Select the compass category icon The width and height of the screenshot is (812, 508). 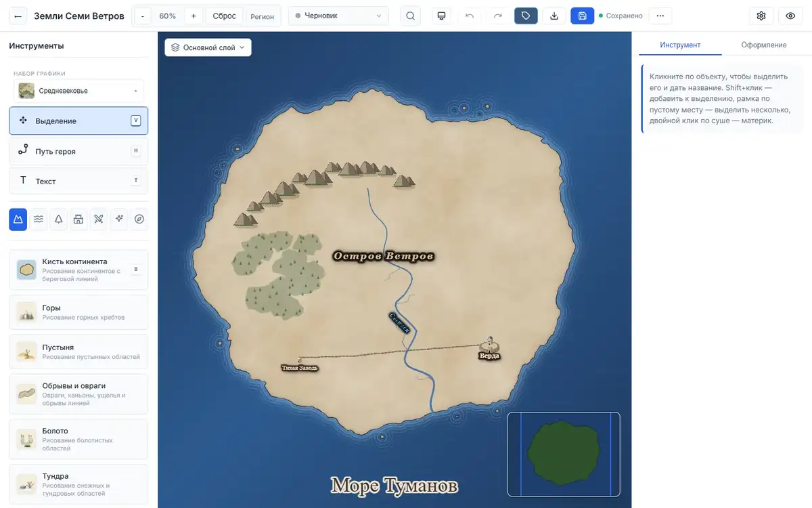tap(139, 219)
